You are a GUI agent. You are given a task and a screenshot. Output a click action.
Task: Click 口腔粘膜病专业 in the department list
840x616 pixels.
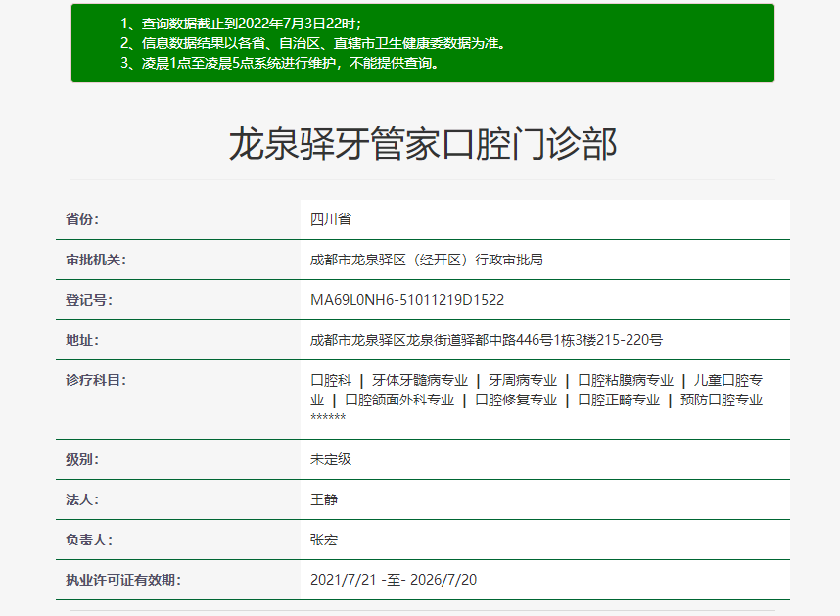tap(626, 380)
